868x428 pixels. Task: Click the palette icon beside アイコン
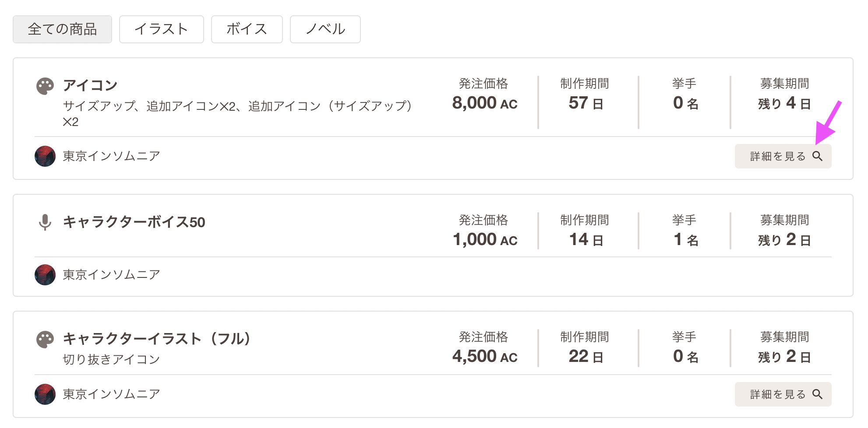pos(45,86)
